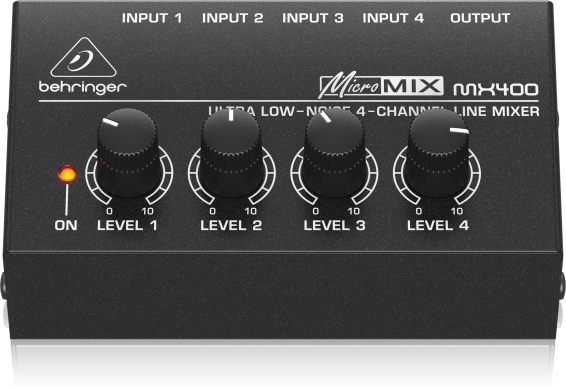The width and height of the screenshot is (566, 390).
Task: Click the Level 4 knob
Action: point(437,153)
